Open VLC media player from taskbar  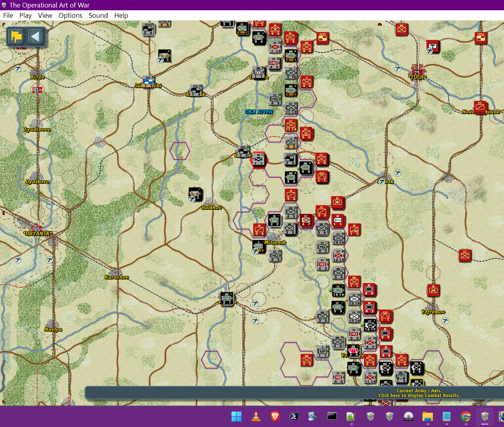click(256, 416)
